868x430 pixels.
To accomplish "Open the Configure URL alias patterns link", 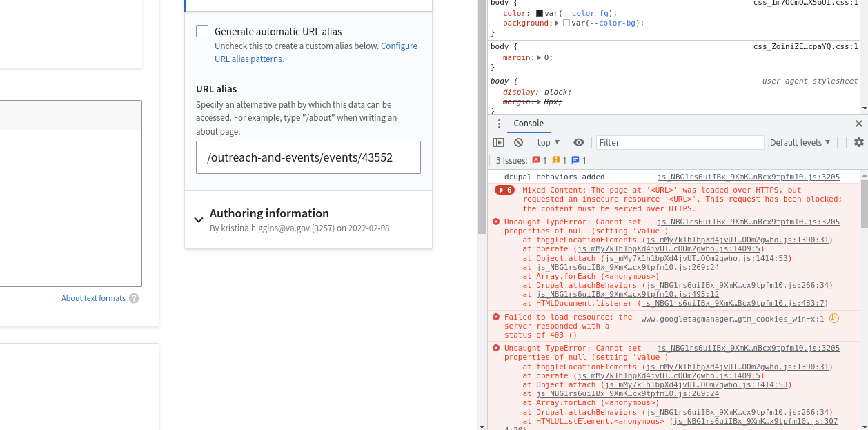I will click(316, 52).
